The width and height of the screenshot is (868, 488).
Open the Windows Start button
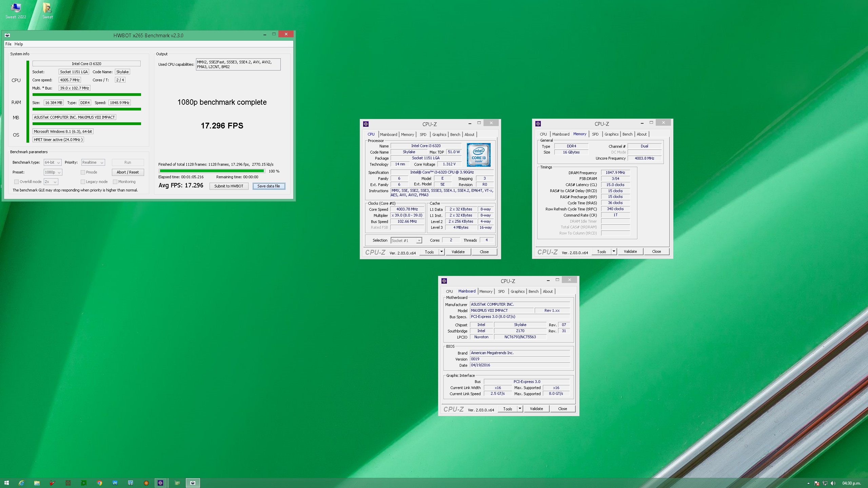click(6, 483)
